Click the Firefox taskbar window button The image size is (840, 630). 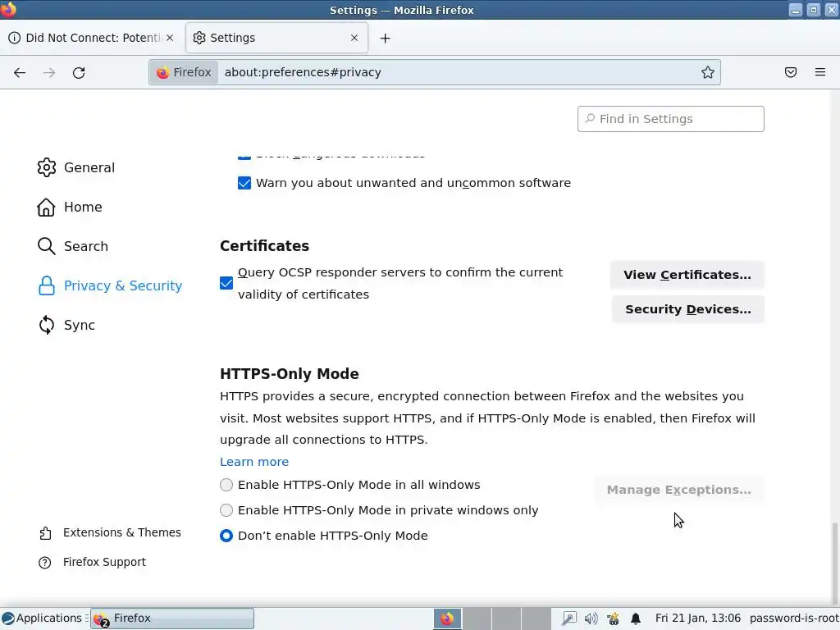click(x=172, y=619)
